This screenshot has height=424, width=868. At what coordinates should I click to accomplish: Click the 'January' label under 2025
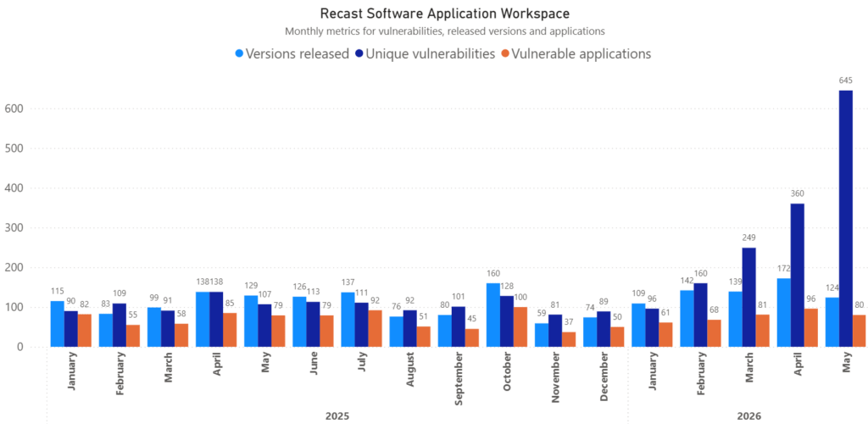(71, 371)
